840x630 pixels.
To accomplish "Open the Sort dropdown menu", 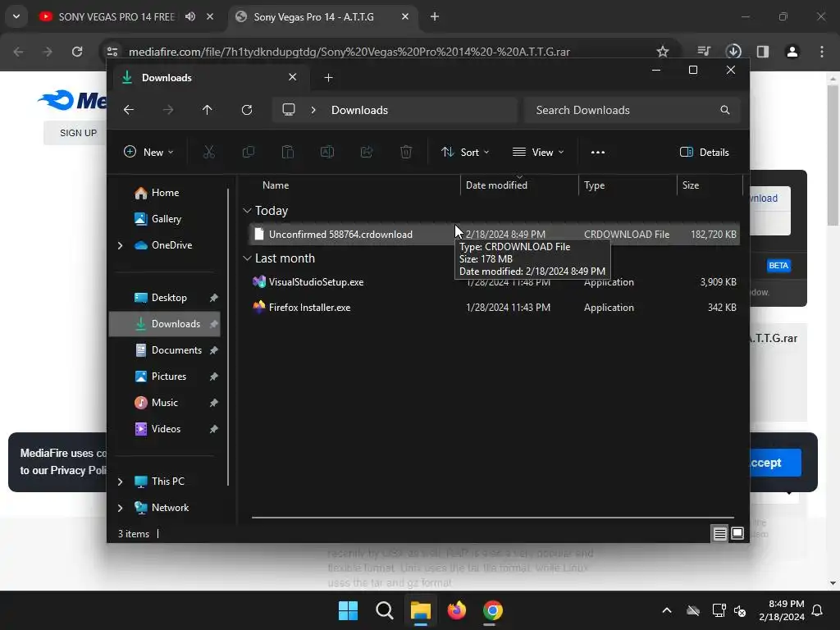I will (x=464, y=152).
